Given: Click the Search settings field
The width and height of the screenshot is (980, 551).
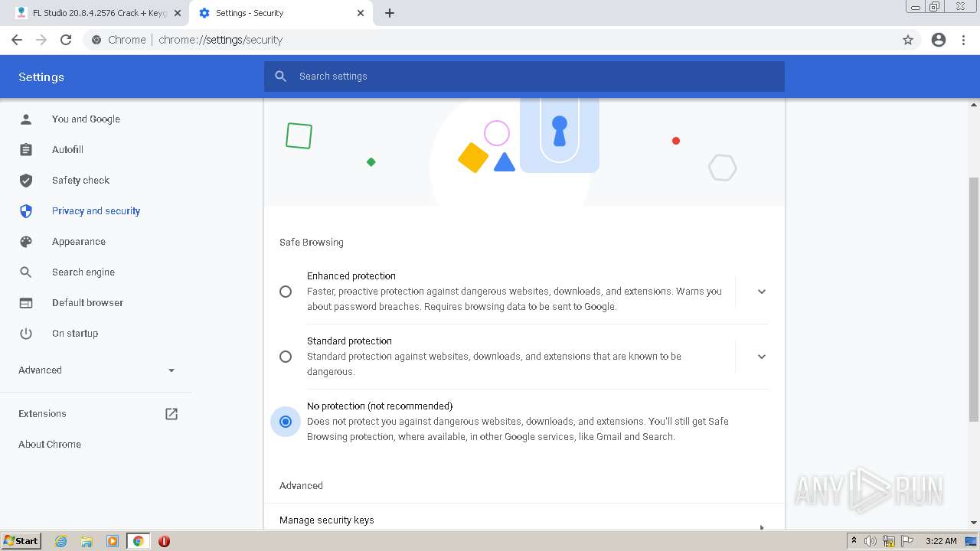Looking at the screenshot, I should (524, 77).
